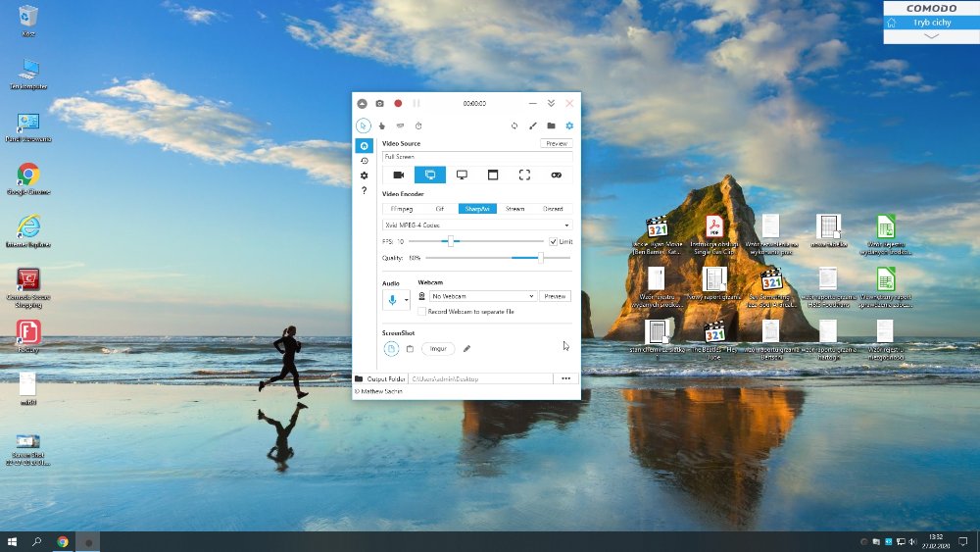This screenshot has width=980, height=552.
Task: Choose the Window video source icon
Action: coord(493,175)
